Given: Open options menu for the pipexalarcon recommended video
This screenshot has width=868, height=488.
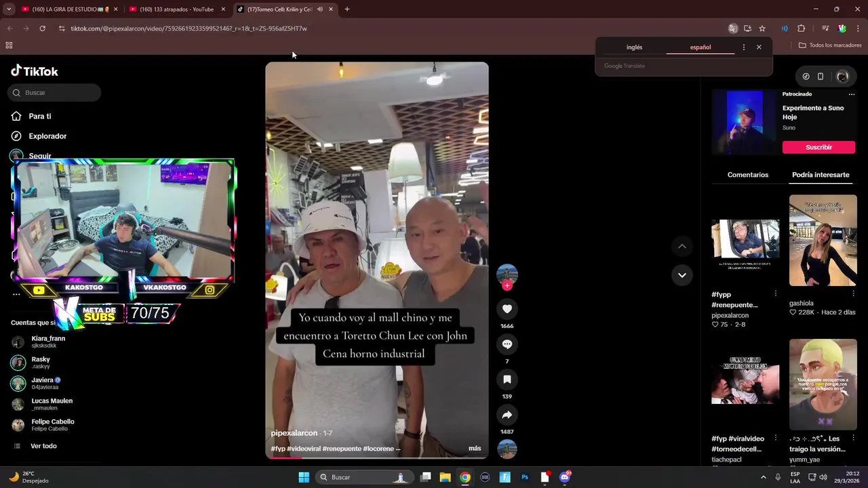Looking at the screenshot, I should [x=776, y=293].
